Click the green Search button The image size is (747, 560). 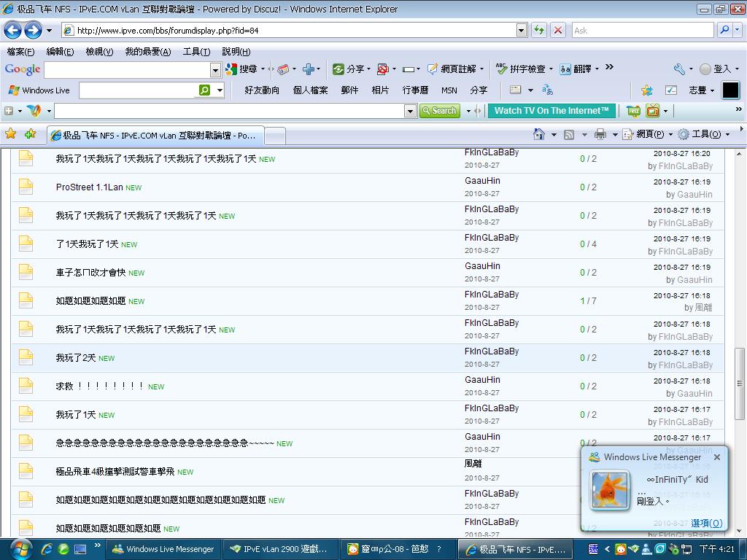tap(438, 111)
